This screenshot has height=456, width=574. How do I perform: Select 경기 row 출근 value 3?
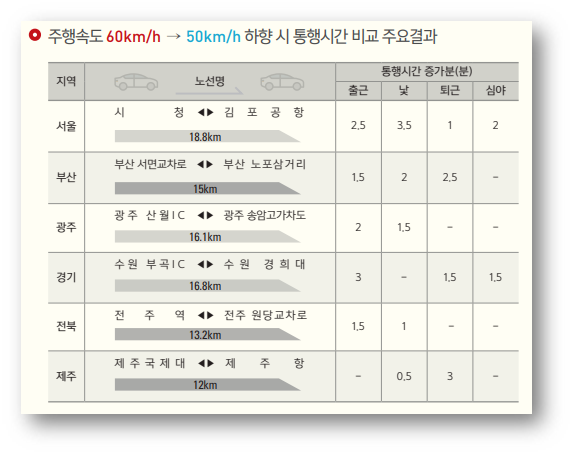click(x=358, y=277)
